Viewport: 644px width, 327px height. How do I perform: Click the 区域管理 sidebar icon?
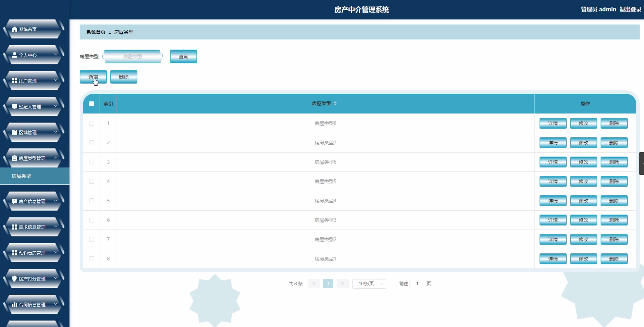[x=15, y=132]
